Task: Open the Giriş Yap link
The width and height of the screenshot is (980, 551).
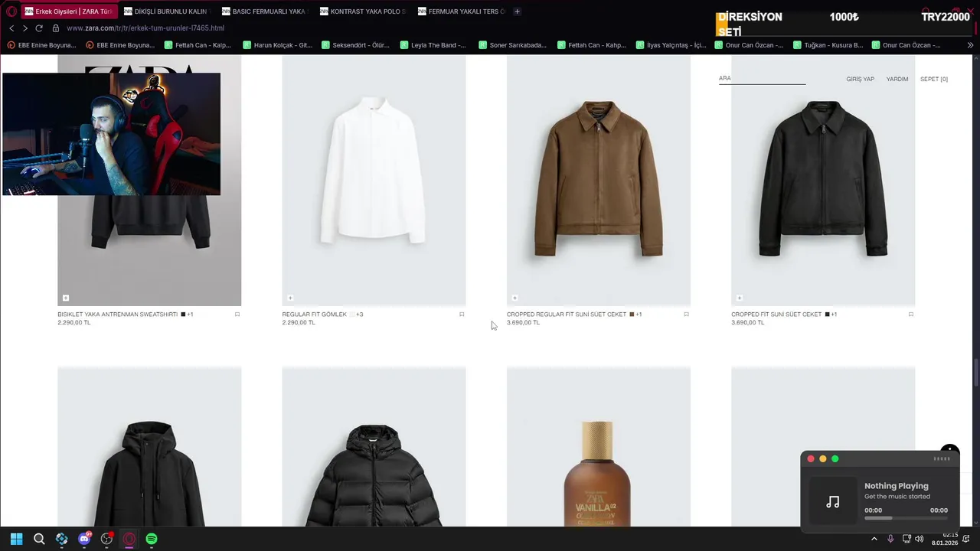Action: 860,80
